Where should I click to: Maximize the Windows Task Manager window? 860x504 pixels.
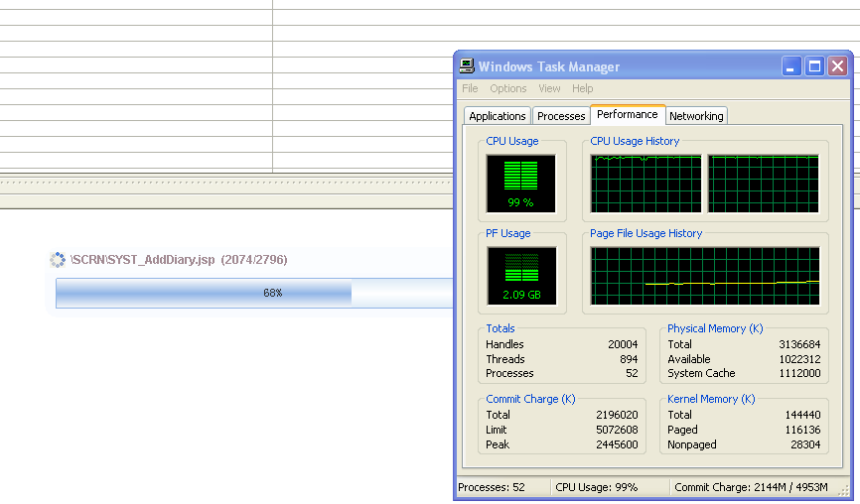(x=814, y=66)
